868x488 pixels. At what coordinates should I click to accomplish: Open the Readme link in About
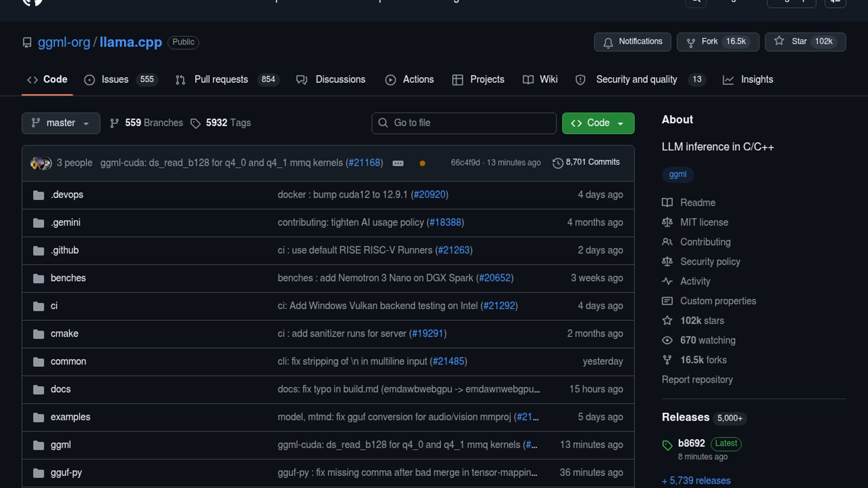(x=698, y=202)
